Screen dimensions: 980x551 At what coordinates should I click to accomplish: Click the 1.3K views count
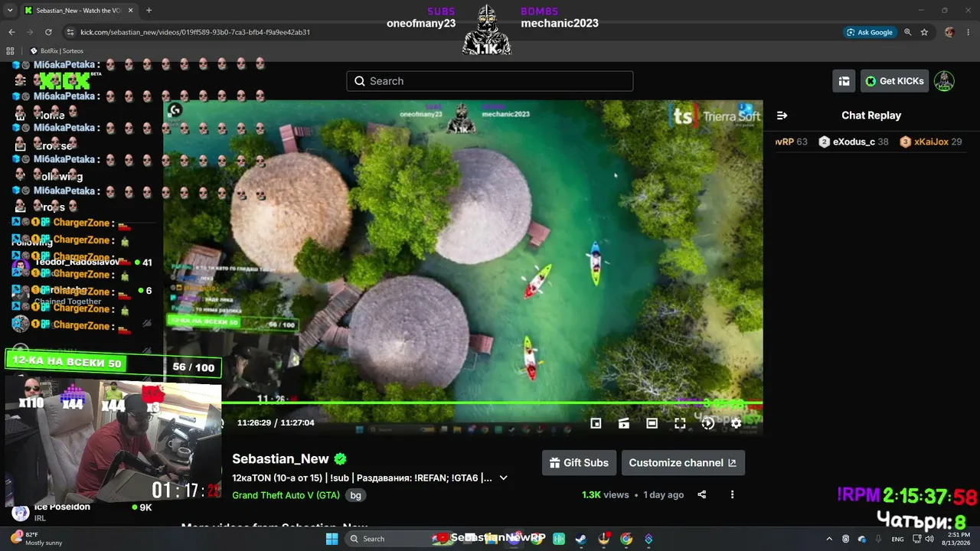tap(605, 494)
